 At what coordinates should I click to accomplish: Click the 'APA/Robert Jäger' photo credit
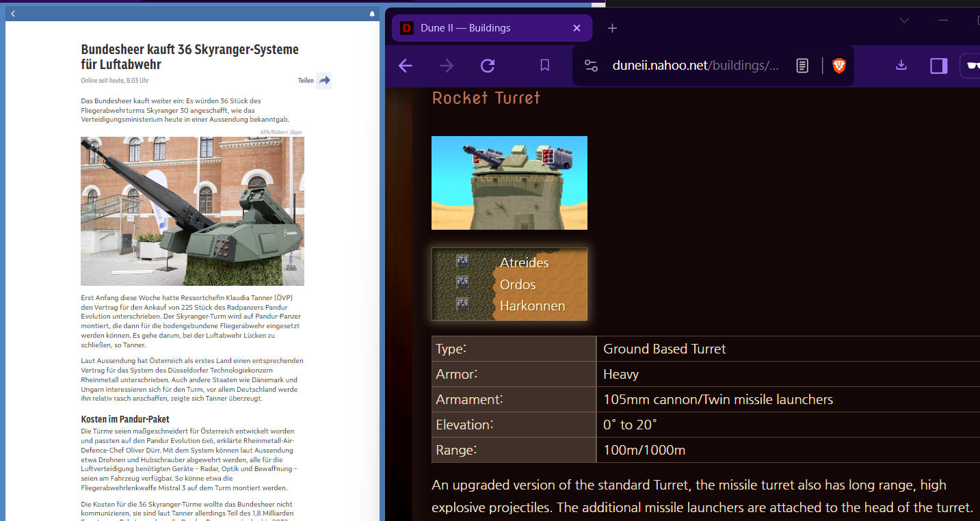pos(281,132)
